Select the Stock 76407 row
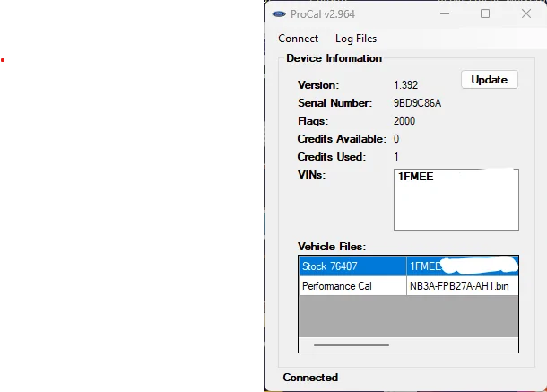Screen dimensions: 547x392 pyautogui.click(x=408, y=266)
